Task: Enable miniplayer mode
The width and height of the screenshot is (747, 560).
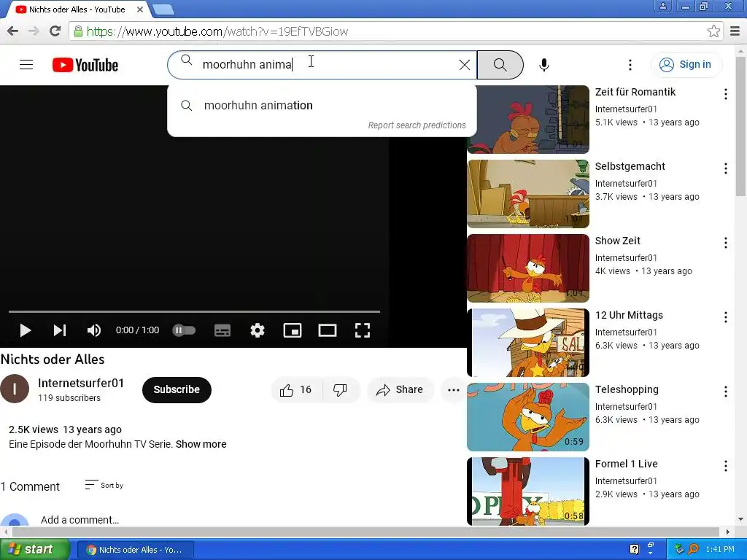Action: coord(293,330)
